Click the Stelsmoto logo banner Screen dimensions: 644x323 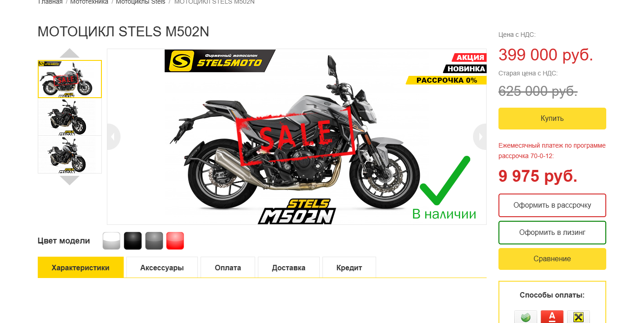click(220, 61)
